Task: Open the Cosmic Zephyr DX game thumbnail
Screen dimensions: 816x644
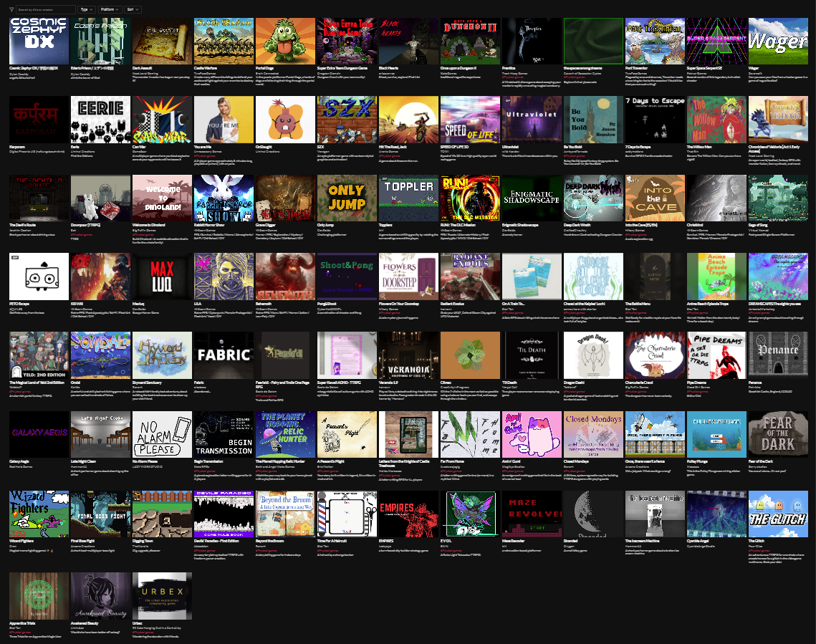Action: click(39, 41)
